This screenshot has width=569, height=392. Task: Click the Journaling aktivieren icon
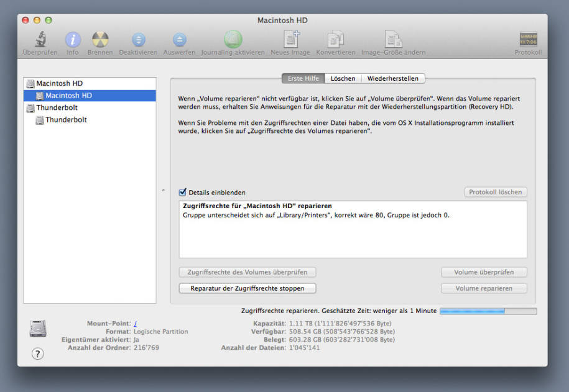pos(233,39)
